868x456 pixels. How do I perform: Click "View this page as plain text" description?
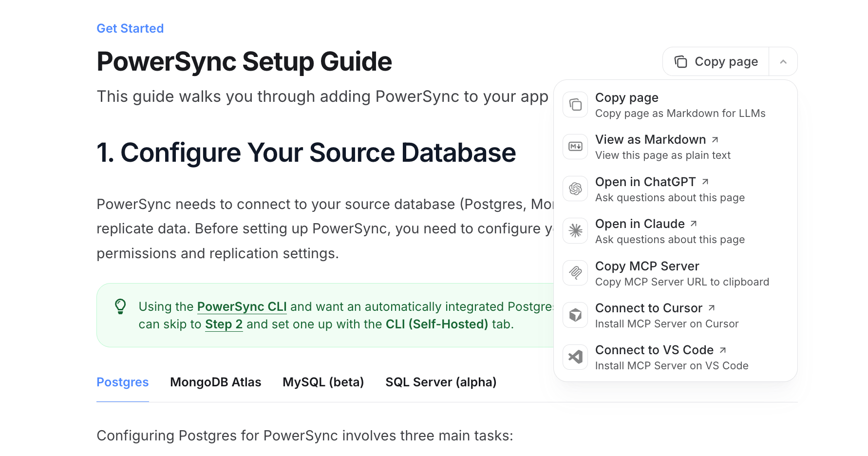click(663, 155)
